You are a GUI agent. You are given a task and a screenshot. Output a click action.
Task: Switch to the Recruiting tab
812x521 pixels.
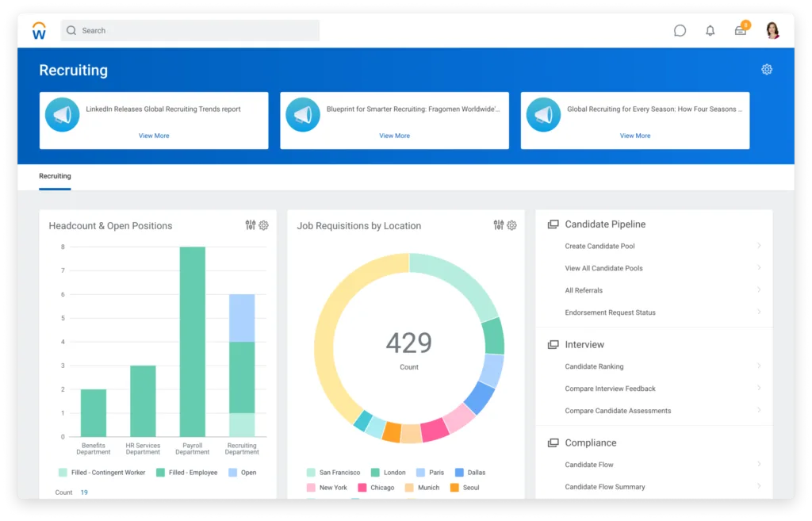[55, 176]
